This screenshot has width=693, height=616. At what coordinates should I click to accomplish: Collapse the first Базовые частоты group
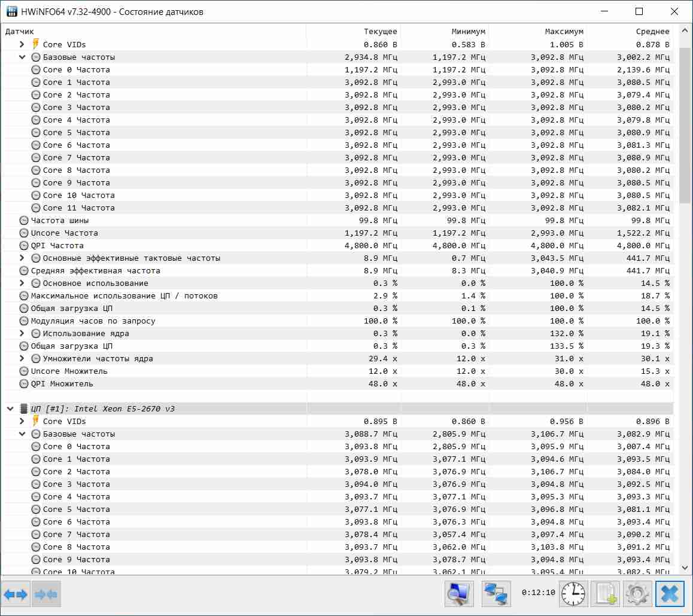tap(22, 57)
